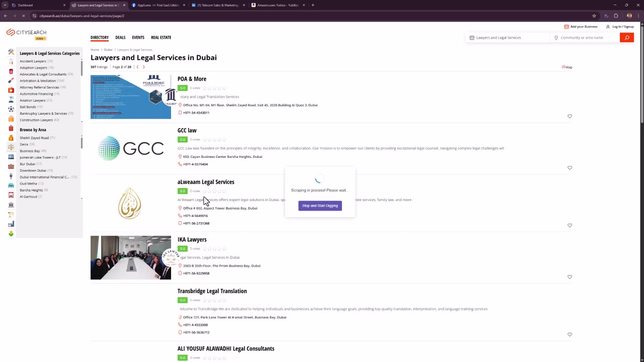Click Home in the breadcrumb
644x362 pixels.
(x=95, y=50)
